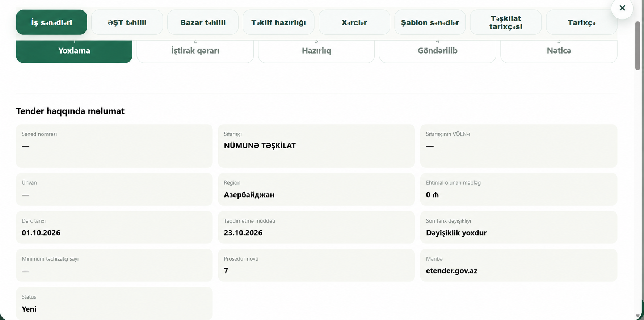The width and height of the screenshot is (644, 320).
Task: Open the Tarixçə tab
Action: pos(581,22)
